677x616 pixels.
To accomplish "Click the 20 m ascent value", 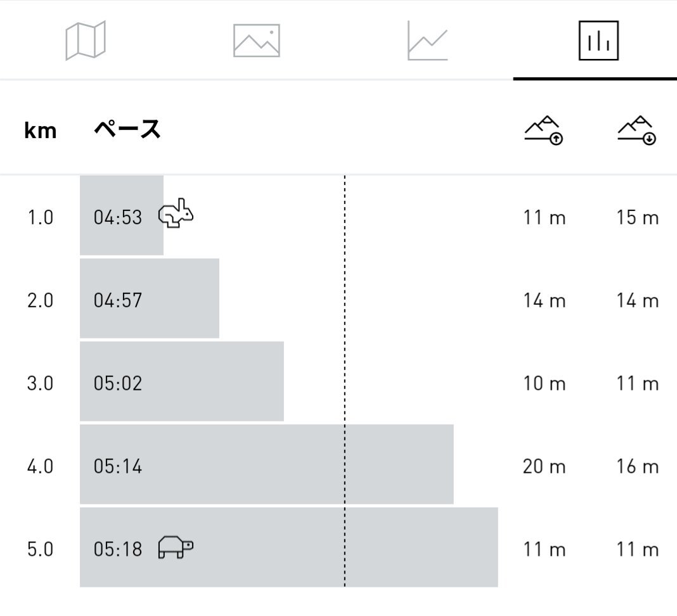I will 544,466.
